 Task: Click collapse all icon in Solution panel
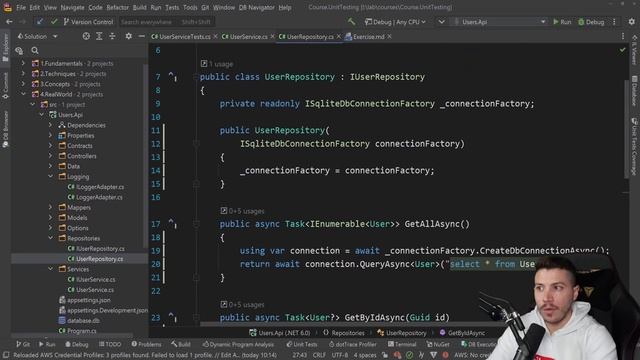(112, 36)
